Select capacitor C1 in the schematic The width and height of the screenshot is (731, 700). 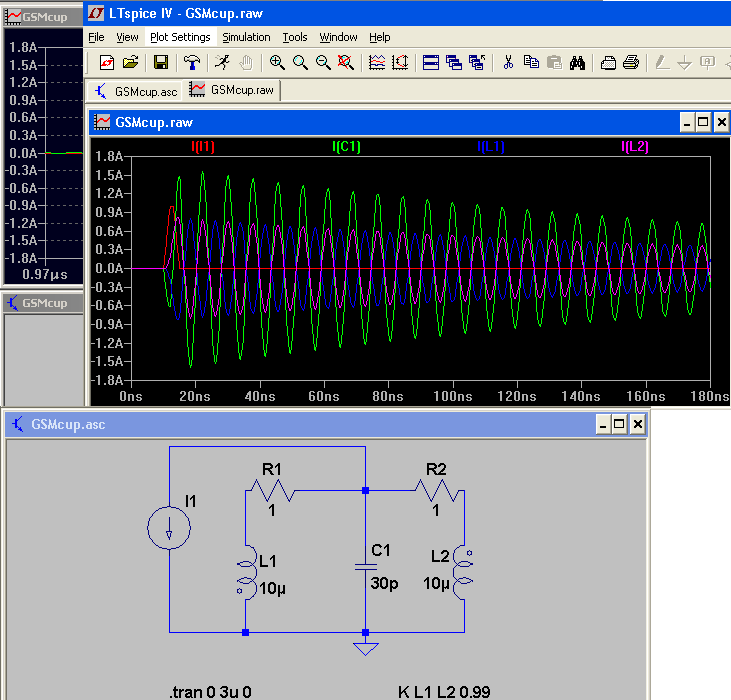pyautogui.click(x=365, y=565)
